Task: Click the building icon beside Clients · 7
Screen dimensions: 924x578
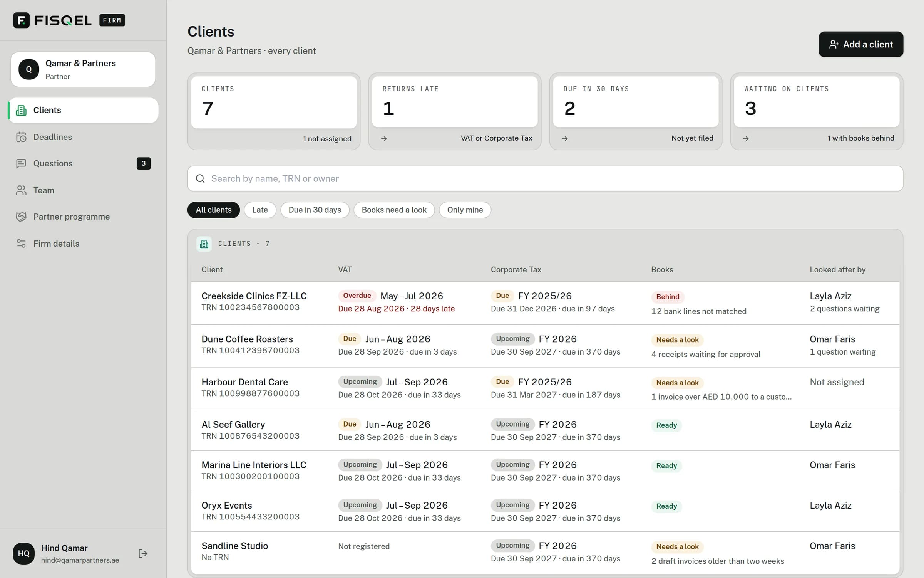Action: pyautogui.click(x=204, y=244)
